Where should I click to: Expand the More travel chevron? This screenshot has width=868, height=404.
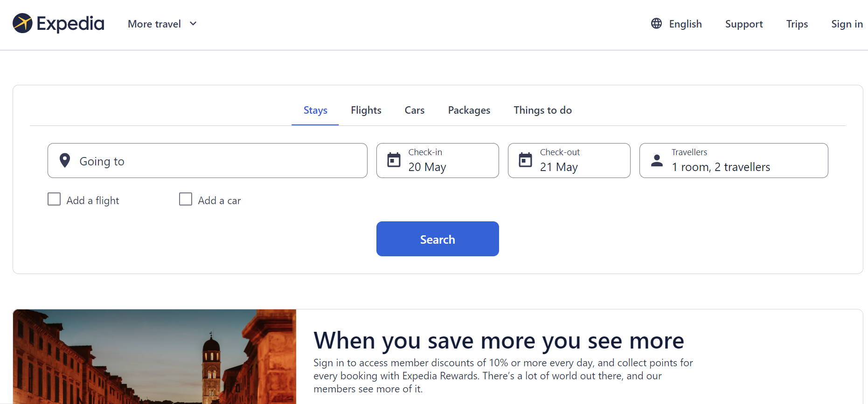point(193,24)
